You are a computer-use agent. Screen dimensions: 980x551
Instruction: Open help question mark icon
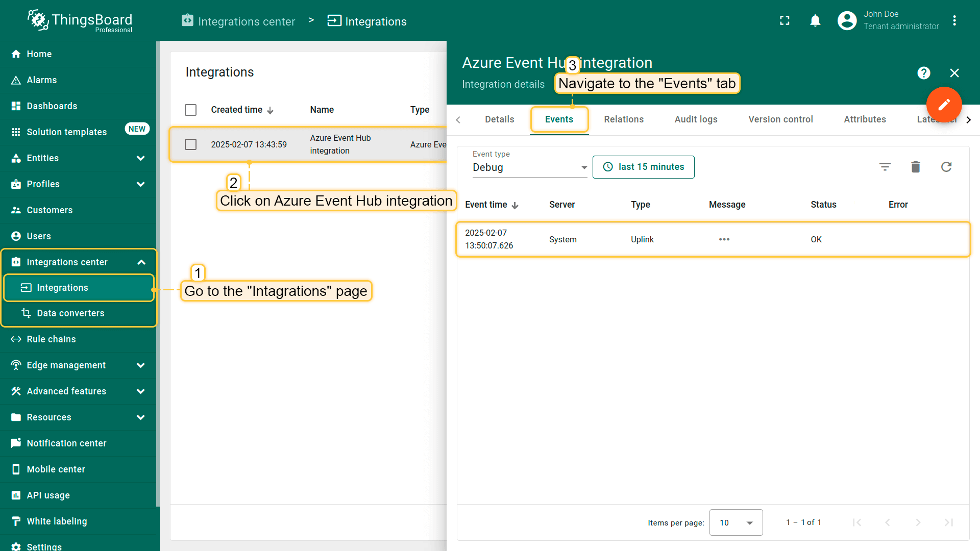(923, 73)
